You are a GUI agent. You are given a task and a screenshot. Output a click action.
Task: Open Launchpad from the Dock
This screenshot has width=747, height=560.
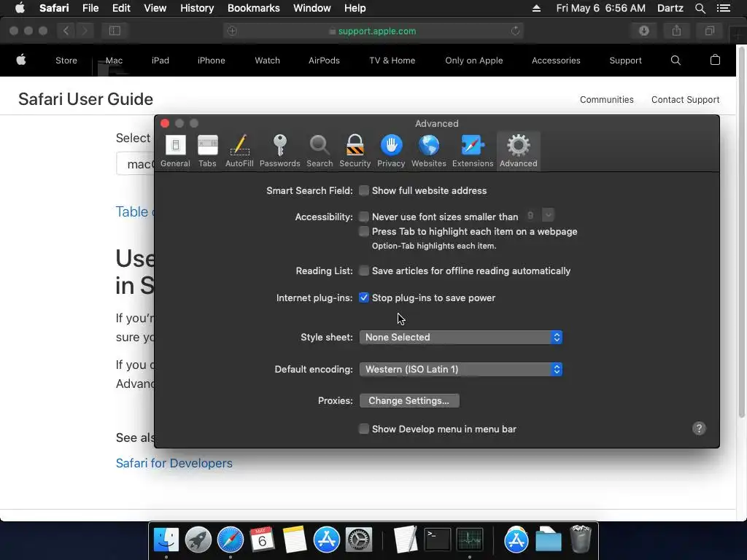198,540
